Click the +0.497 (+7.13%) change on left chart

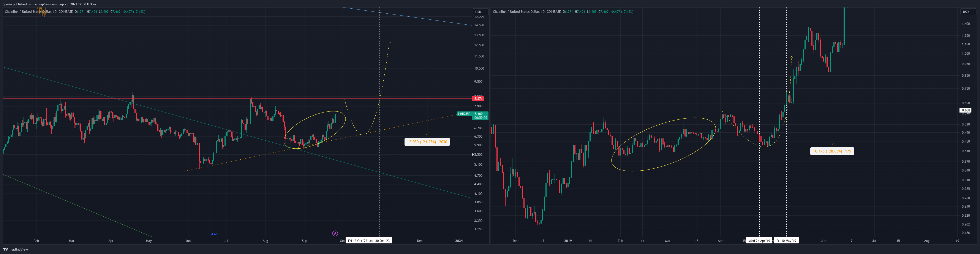click(x=134, y=12)
